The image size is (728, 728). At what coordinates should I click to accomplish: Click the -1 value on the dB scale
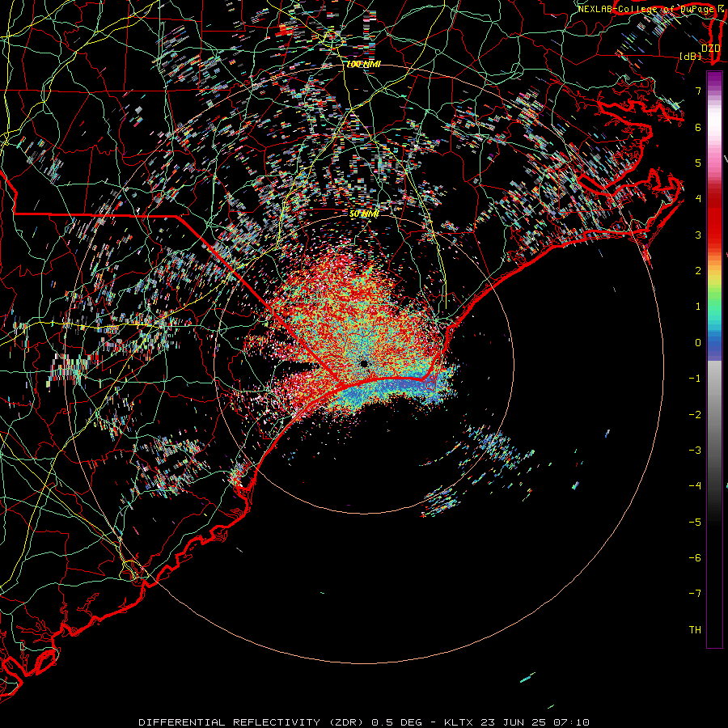[x=695, y=379]
